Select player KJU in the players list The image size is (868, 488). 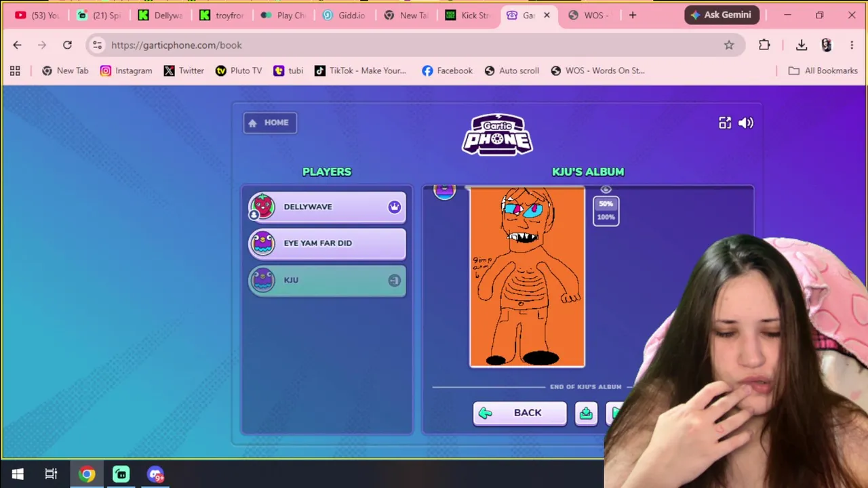point(327,280)
